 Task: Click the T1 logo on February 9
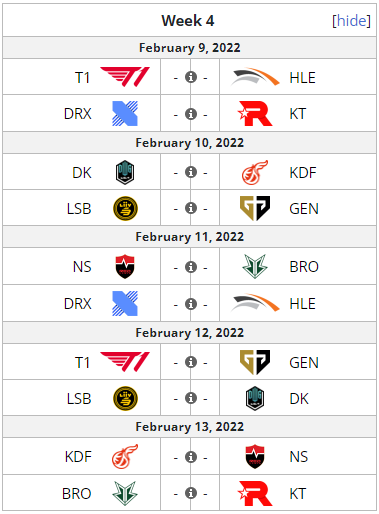point(125,77)
